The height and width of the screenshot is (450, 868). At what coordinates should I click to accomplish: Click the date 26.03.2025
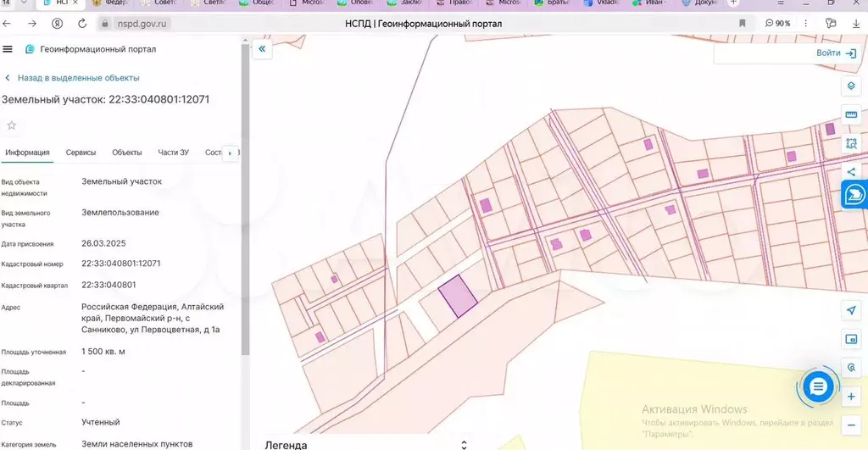point(103,243)
